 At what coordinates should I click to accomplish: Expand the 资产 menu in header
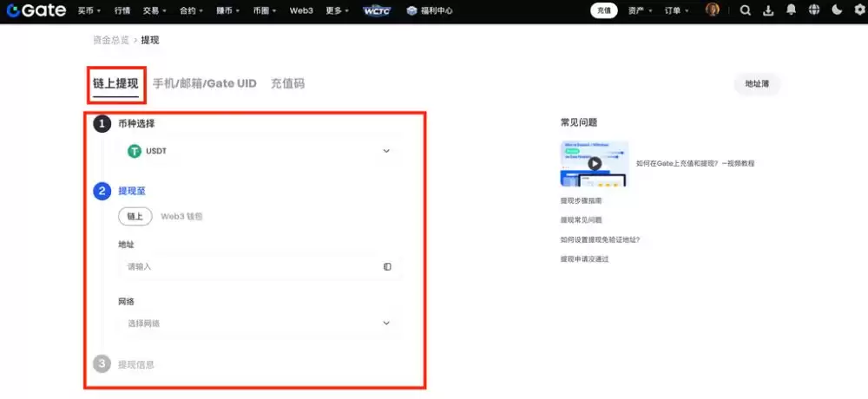pos(641,10)
